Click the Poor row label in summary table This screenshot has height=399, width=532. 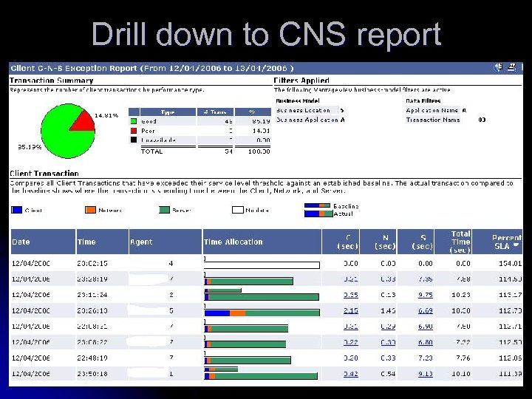pyautogui.click(x=148, y=131)
